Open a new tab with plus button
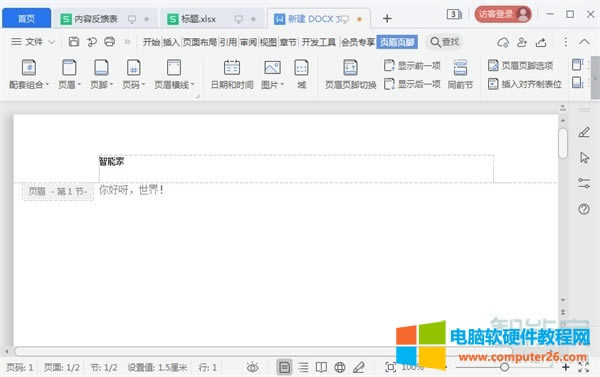 [387, 18]
